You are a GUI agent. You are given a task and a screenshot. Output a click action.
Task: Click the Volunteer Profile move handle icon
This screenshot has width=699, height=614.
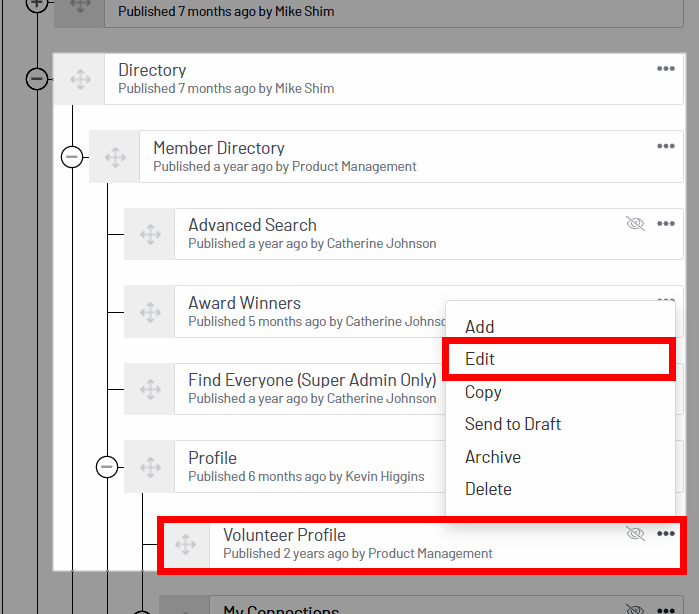point(185,544)
